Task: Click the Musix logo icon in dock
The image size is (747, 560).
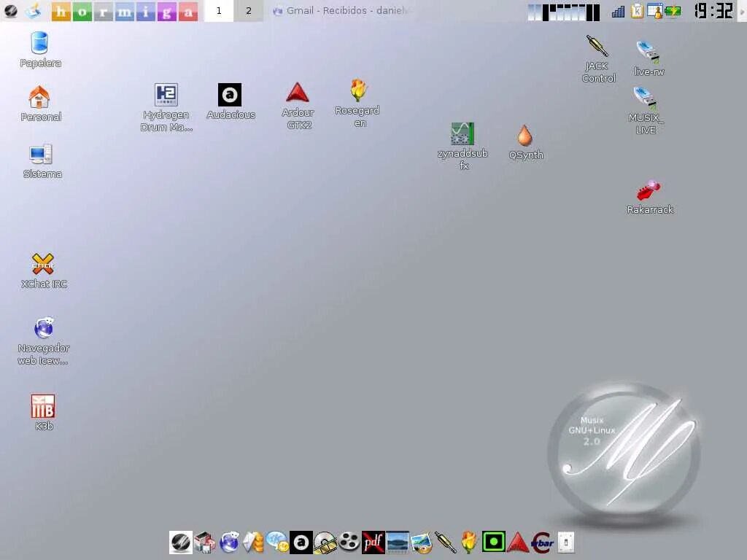Action: pos(181,542)
